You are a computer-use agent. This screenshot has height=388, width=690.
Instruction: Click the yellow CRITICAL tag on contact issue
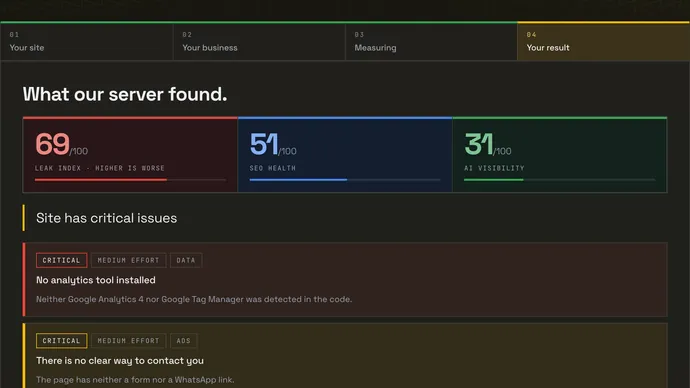tap(62, 341)
